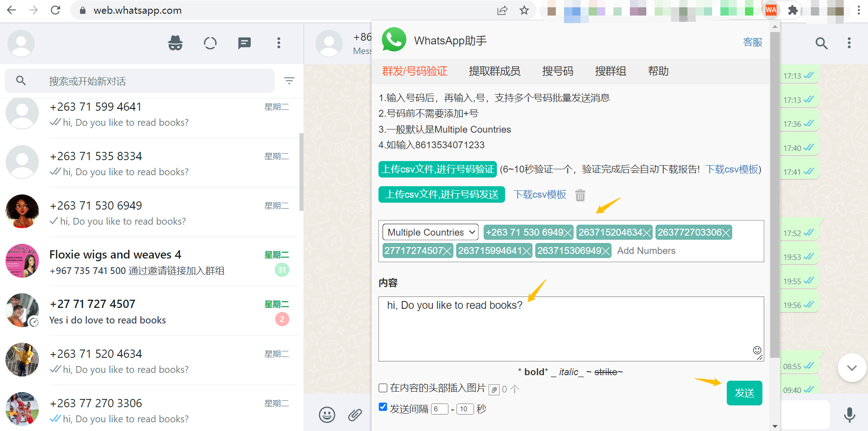Click the message content textarea
Image resolution: width=868 pixels, height=431 pixels.
571,329
